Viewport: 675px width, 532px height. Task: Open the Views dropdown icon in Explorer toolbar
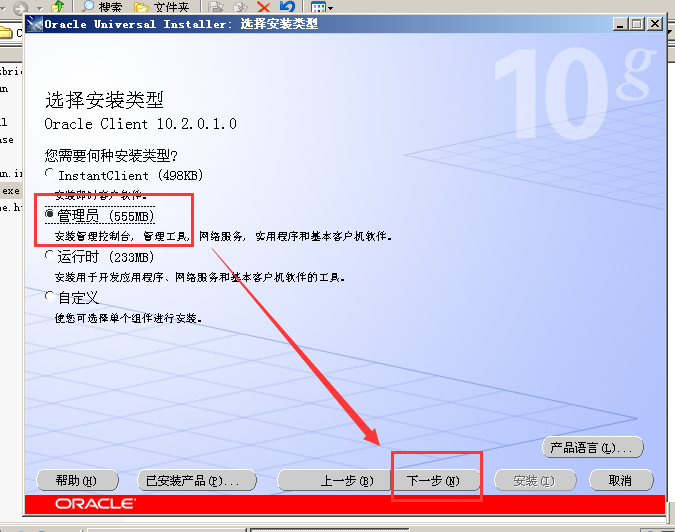[x=322, y=7]
